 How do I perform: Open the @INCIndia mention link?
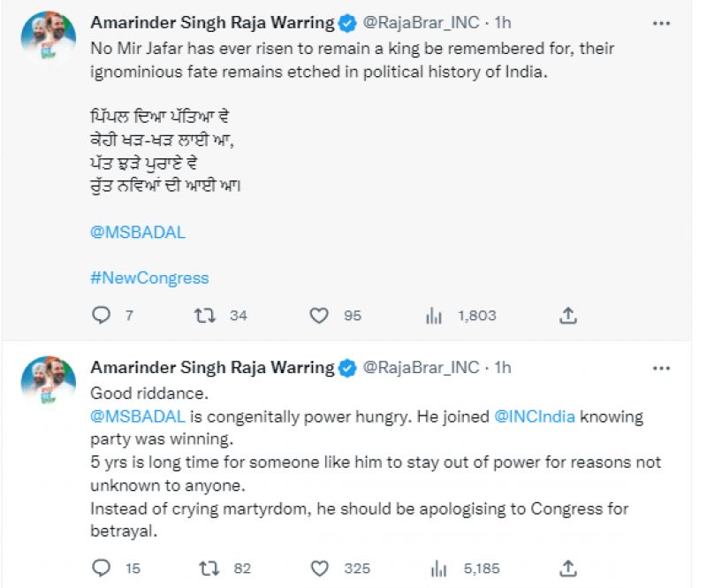[533, 416]
